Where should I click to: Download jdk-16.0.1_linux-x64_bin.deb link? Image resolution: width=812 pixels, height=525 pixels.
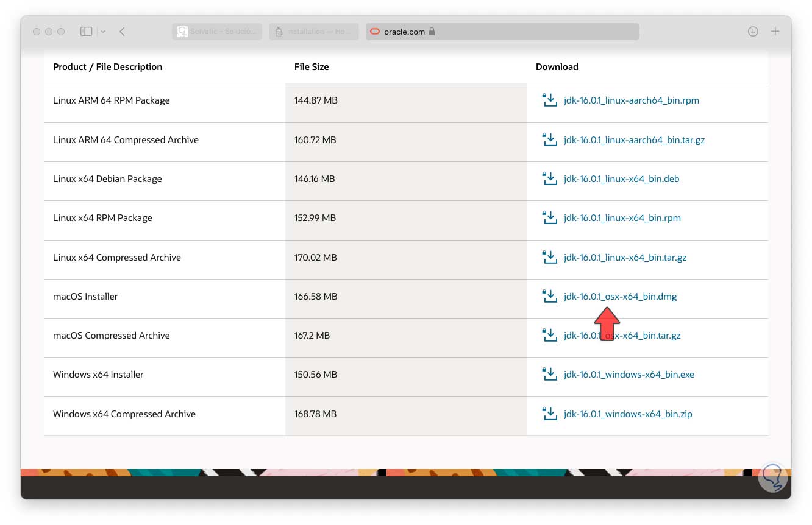click(x=622, y=179)
